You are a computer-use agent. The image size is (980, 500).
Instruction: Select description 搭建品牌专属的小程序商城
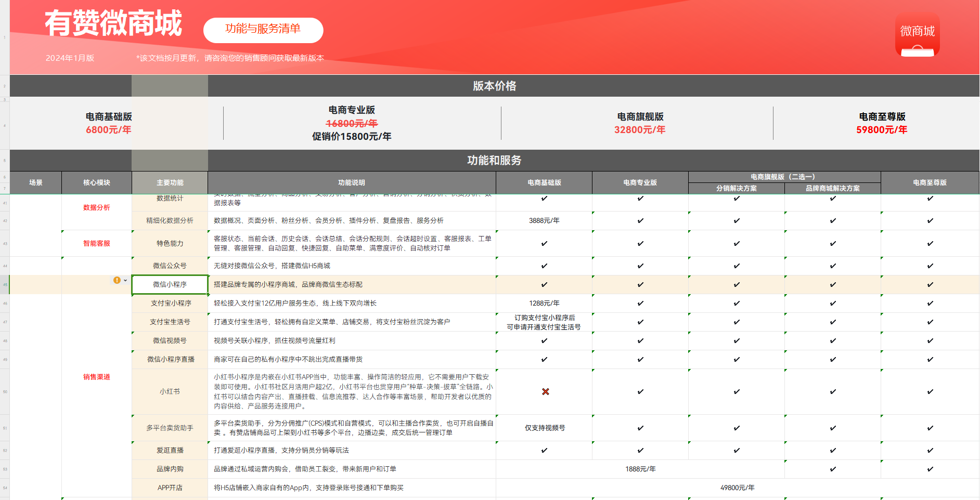point(352,284)
